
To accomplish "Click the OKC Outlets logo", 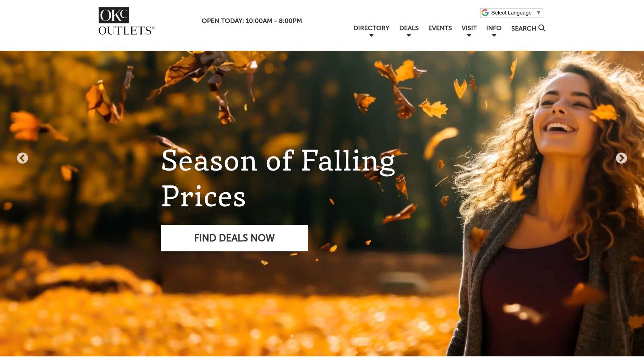I will point(126,21).
